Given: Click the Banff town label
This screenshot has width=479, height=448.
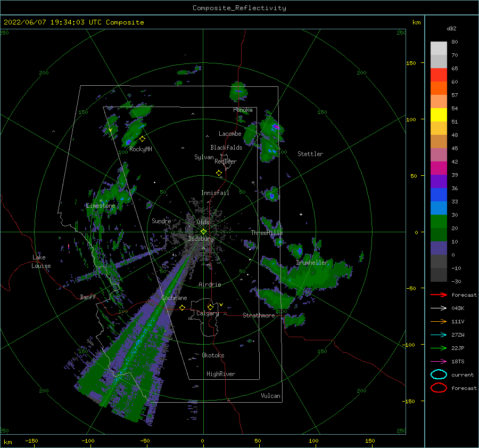Looking at the screenshot, I should pos(88,297).
